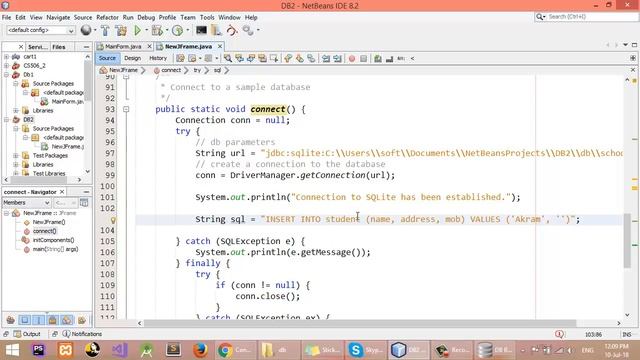This screenshot has width=640, height=360.
Task: Expand the CS506_2 project node
Action: click(x=7, y=66)
